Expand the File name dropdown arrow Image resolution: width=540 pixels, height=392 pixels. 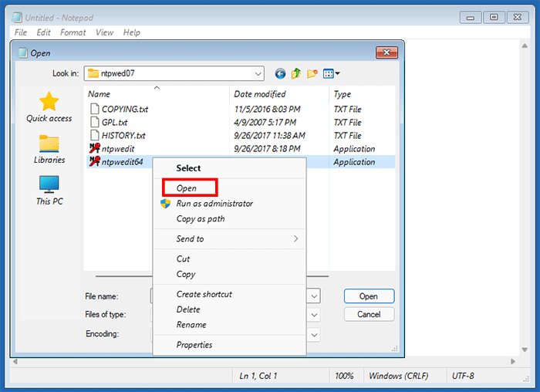[x=314, y=296]
